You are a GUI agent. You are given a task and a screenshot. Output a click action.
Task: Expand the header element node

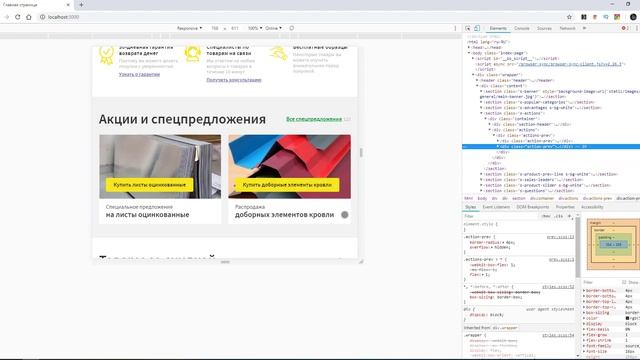click(x=477, y=80)
